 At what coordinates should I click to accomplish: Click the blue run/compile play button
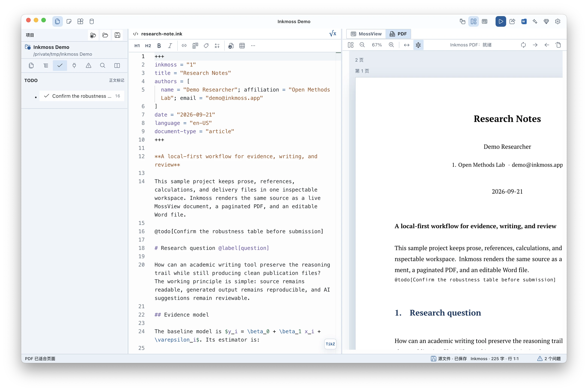tap(500, 21)
